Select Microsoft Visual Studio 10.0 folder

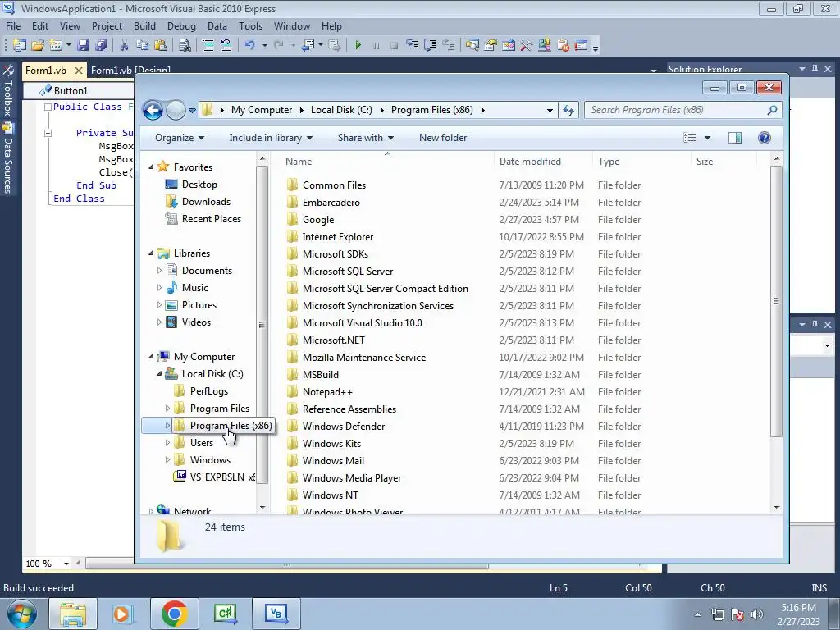362,323
